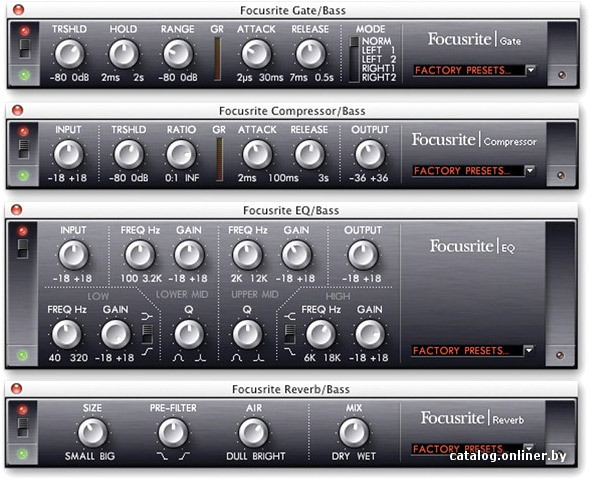Click the small LED right of EQ presets

[560, 355]
